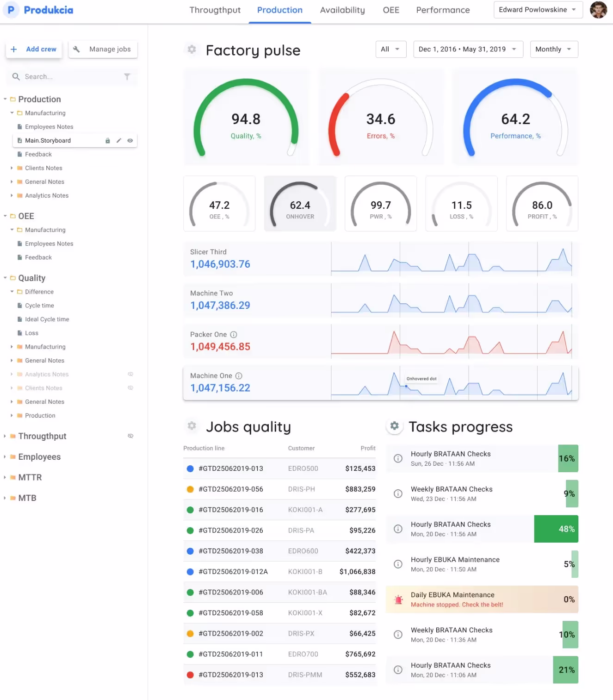Screen dimensions: 613x700
Task: Edit Main.Storyboard with the pencil icon
Action: (119, 141)
